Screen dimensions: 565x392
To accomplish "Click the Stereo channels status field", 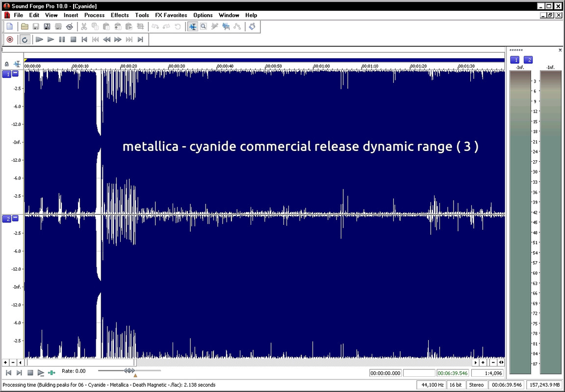I will [476, 385].
